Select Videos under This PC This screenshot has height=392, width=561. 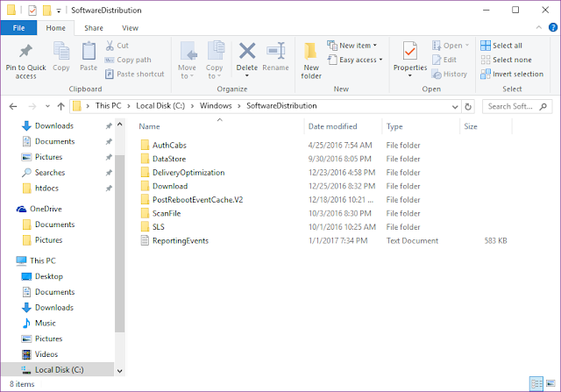46,354
